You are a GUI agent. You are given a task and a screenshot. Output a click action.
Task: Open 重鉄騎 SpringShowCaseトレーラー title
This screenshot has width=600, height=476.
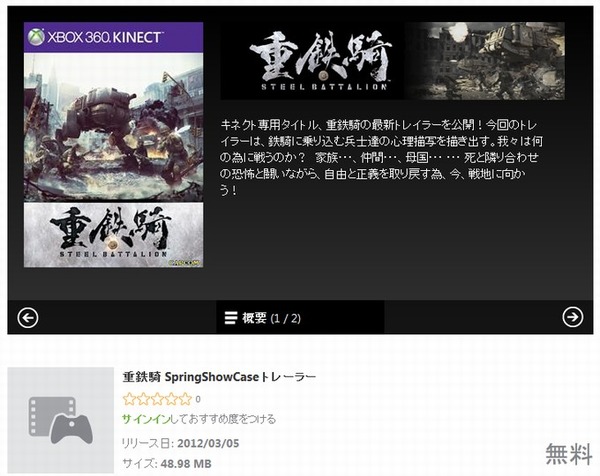pyautogui.click(x=219, y=377)
